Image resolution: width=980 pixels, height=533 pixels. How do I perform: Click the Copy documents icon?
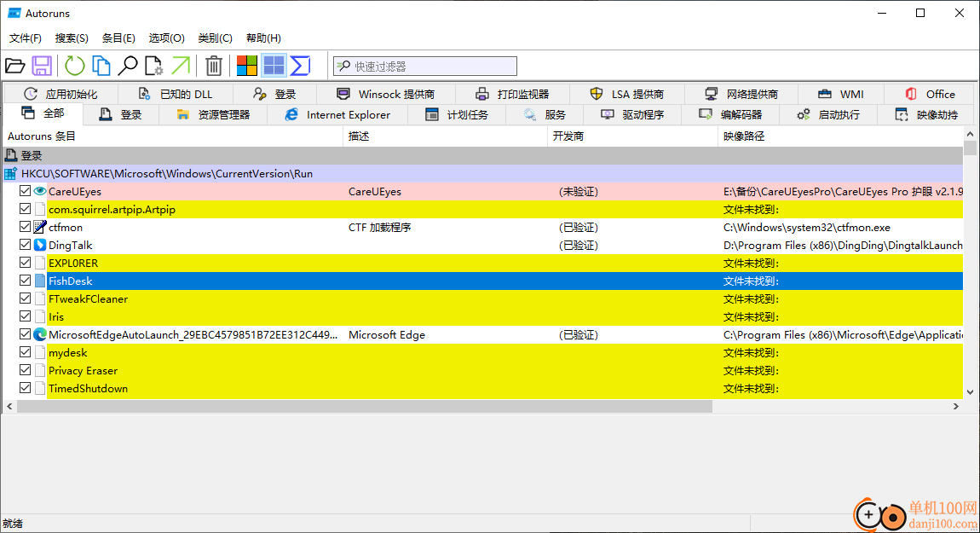pyautogui.click(x=101, y=66)
